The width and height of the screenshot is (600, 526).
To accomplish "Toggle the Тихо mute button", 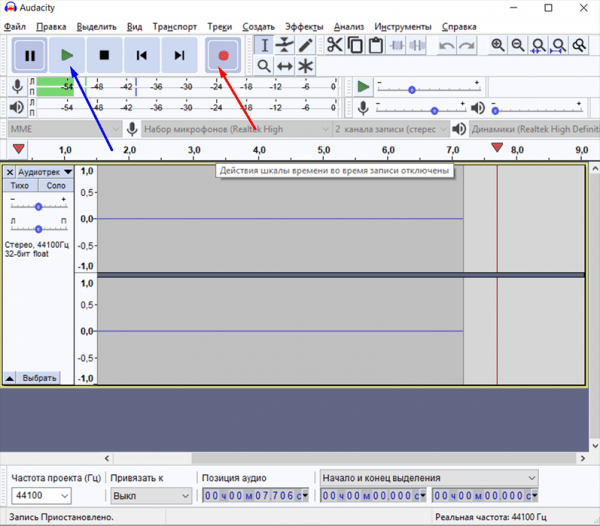I will tap(20, 186).
